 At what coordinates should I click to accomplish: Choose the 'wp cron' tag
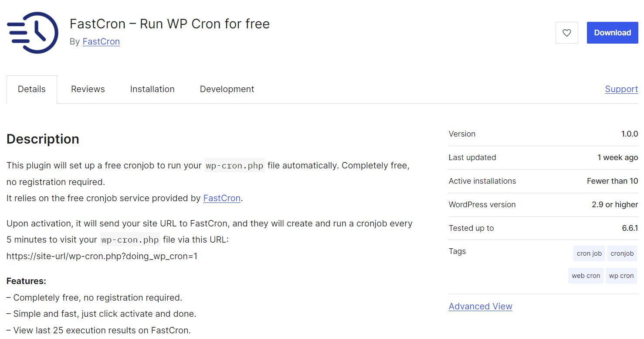click(621, 276)
